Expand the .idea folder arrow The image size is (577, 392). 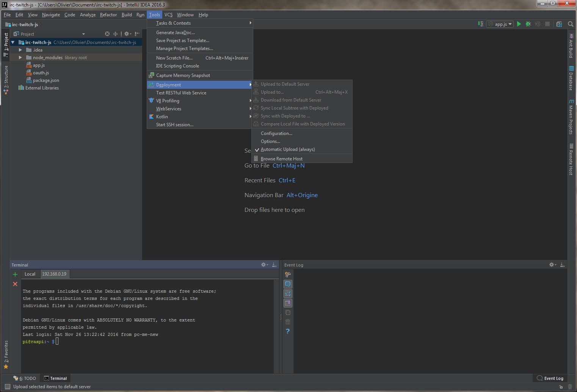point(20,50)
